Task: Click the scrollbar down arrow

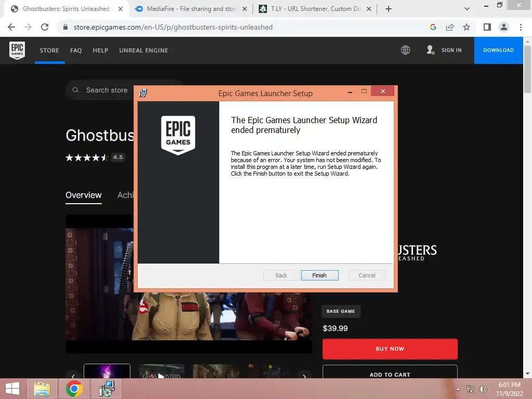Action: (527, 374)
